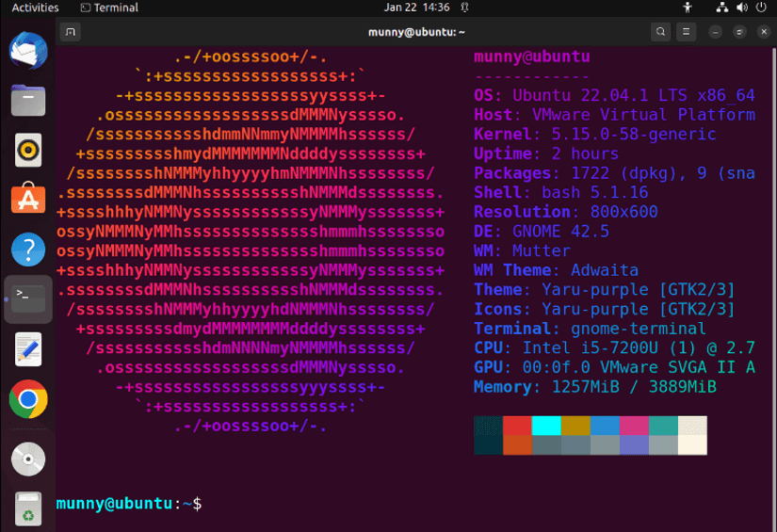The height and width of the screenshot is (532, 777).
Task: Click the cyan color block in neofetch palette
Action: coord(546,426)
